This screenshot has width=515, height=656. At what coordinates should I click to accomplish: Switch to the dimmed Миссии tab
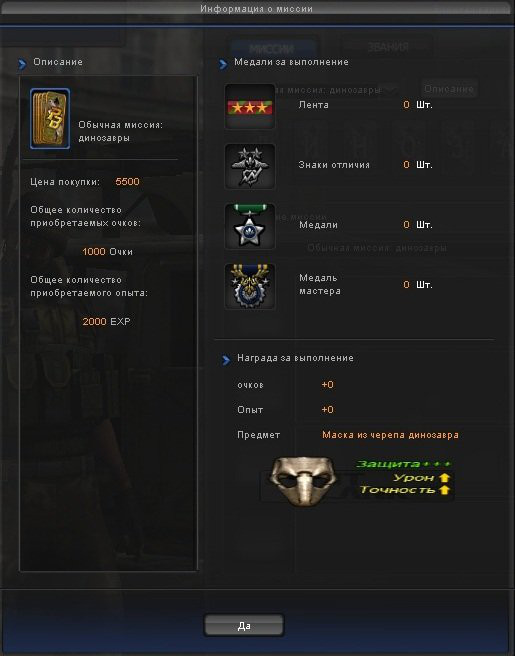point(271,49)
